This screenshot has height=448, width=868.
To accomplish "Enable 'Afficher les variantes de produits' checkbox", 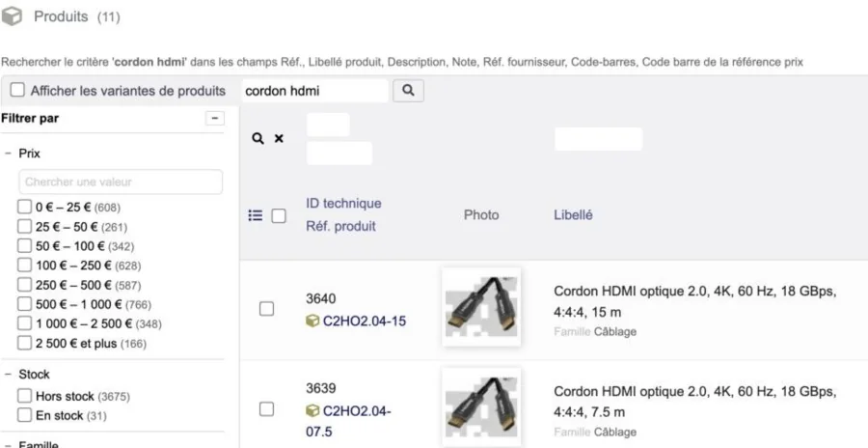I will coord(17,90).
